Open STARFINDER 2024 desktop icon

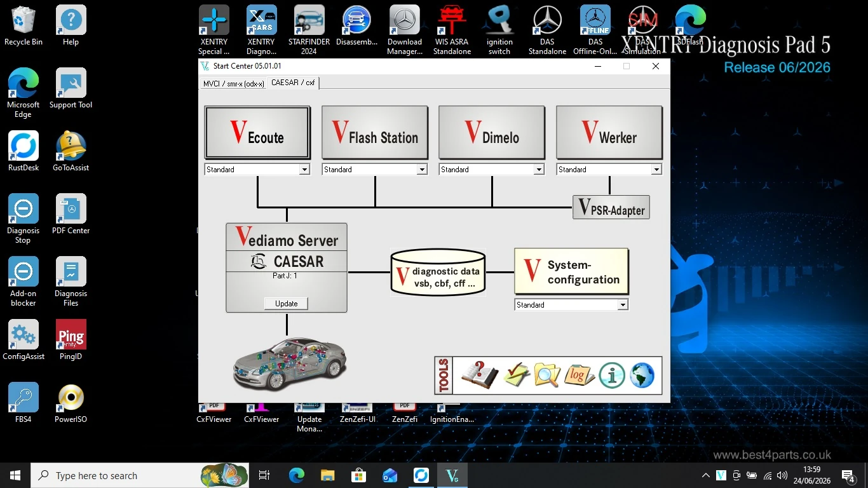(x=309, y=30)
